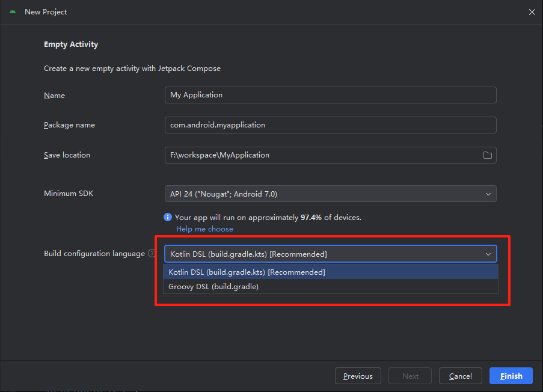Go back with Previous button

[x=358, y=376]
